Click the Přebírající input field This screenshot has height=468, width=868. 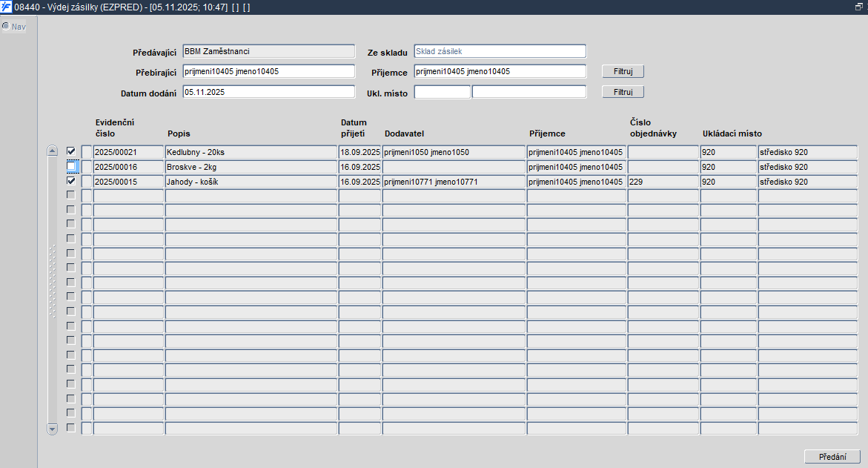click(x=269, y=71)
